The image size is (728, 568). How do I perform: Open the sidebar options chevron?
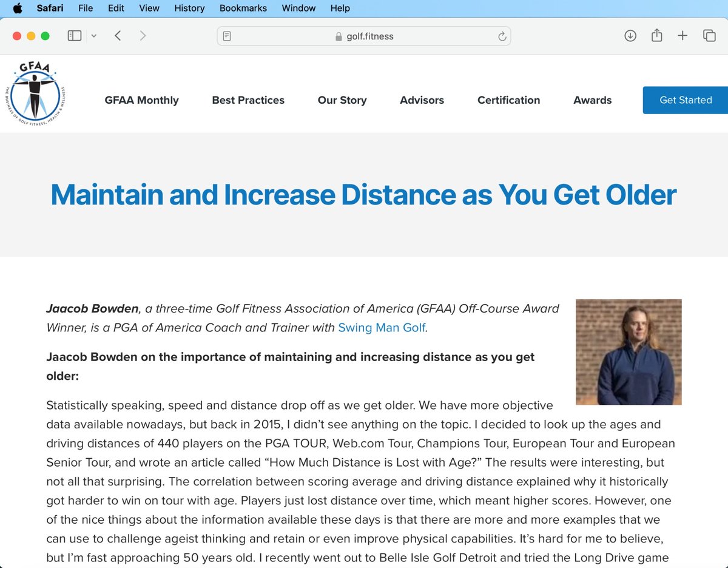tap(94, 35)
